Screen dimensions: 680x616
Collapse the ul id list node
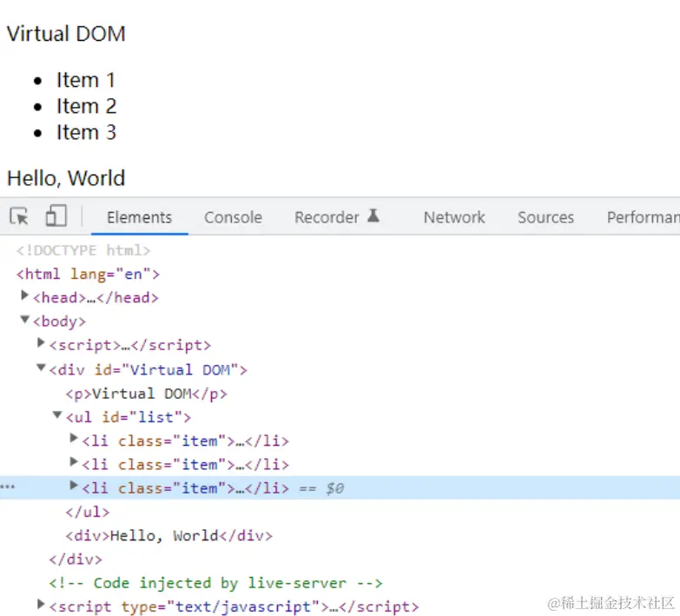tap(56, 414)
